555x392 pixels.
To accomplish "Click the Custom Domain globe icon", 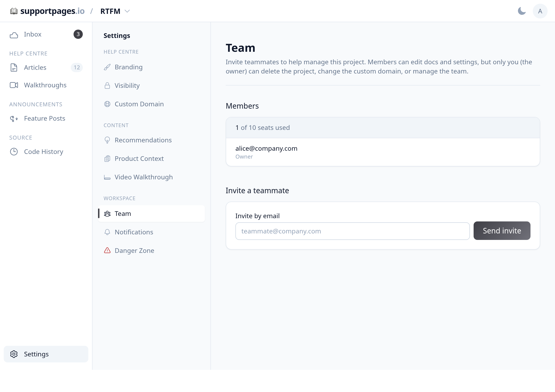I will pyautogui.click(x=107, y=104).
